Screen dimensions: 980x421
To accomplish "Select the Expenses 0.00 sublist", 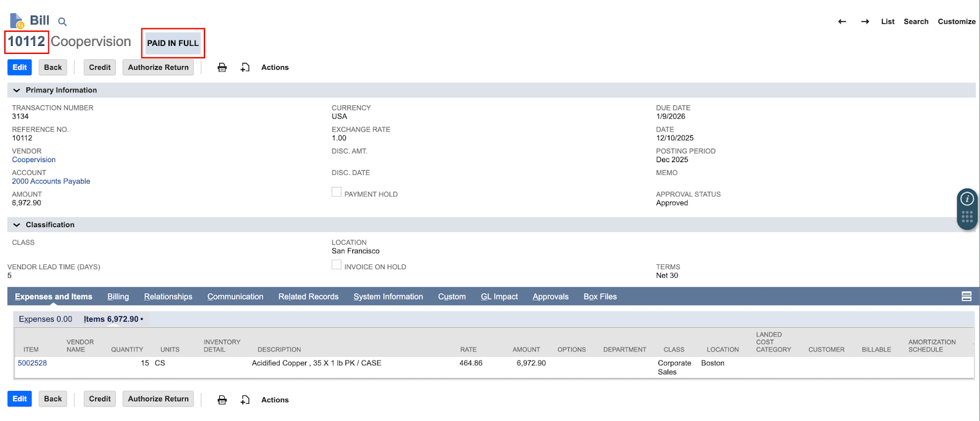I will [45, 319].
